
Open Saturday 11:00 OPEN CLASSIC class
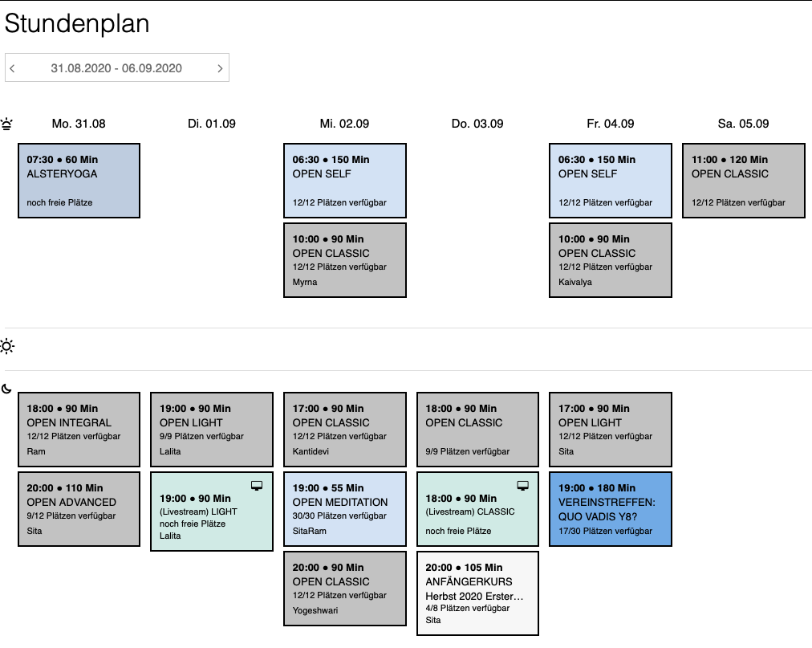[743, 181]
